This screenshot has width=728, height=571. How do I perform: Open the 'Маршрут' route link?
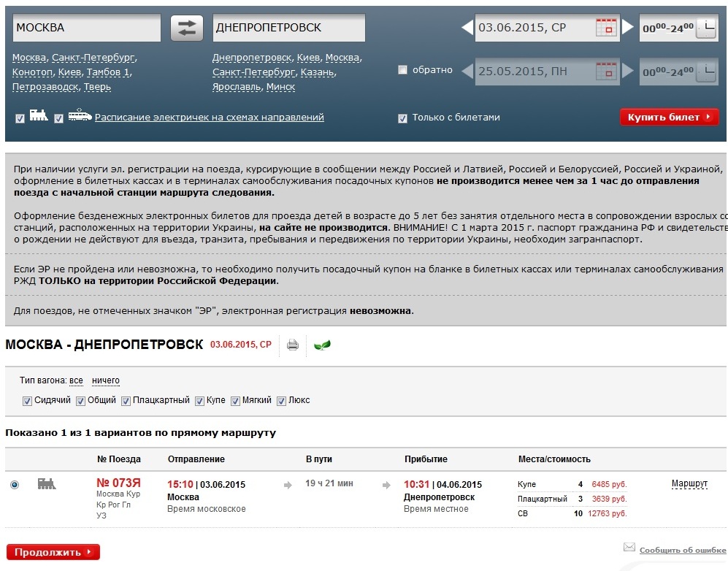tap(689, 483)
